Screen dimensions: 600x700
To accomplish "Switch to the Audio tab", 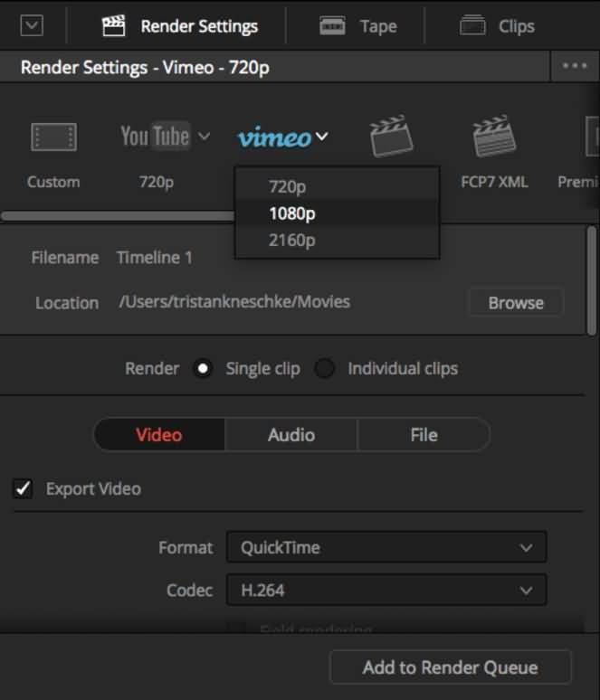I will [291, 435].
